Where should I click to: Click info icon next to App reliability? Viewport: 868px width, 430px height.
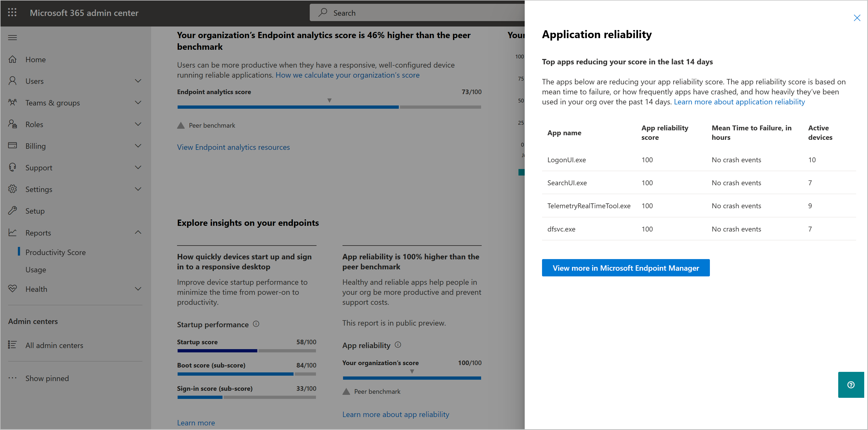[x=398, y=345]
